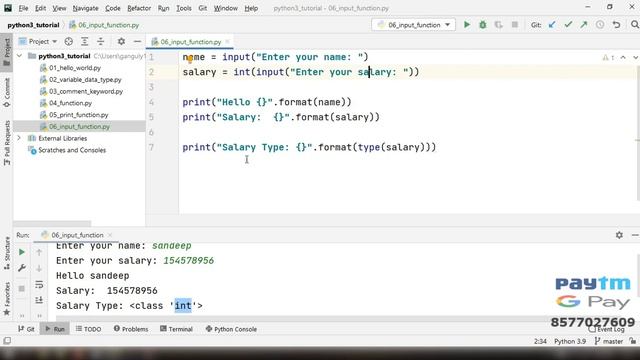The width and height of the screenshot is (640, 360).
Task: Stop process in Run panel
Action: tap(22, 289)
